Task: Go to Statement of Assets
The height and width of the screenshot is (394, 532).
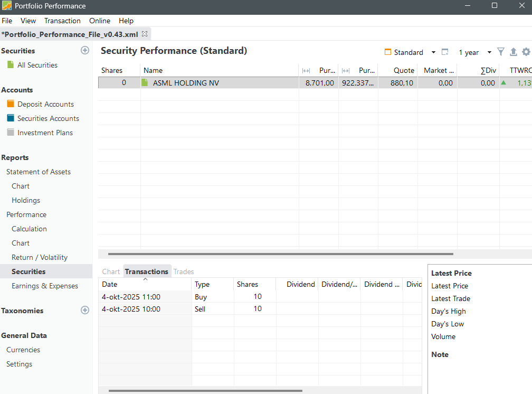Action: [39, 172]
